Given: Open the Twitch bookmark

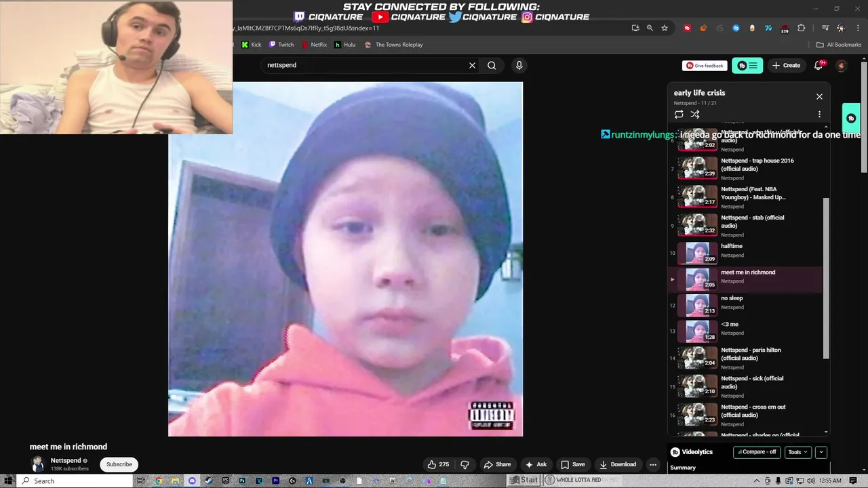Looking at the screenshot, I should (281, 45).
